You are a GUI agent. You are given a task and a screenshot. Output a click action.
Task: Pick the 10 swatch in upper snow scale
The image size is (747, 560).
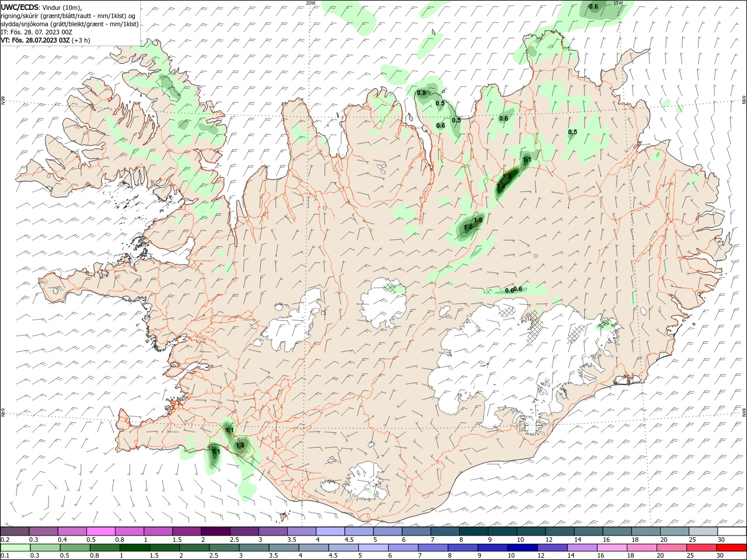click(x=531, y=531)
